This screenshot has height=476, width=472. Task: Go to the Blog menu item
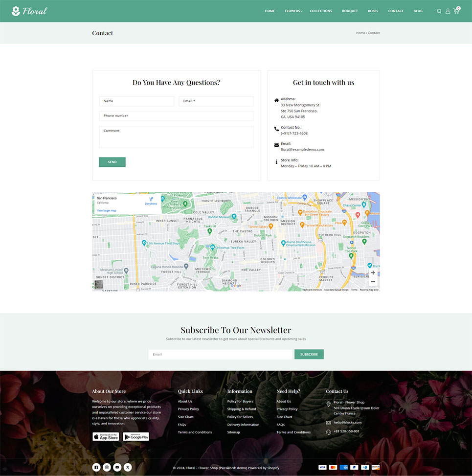pos(418,11)
